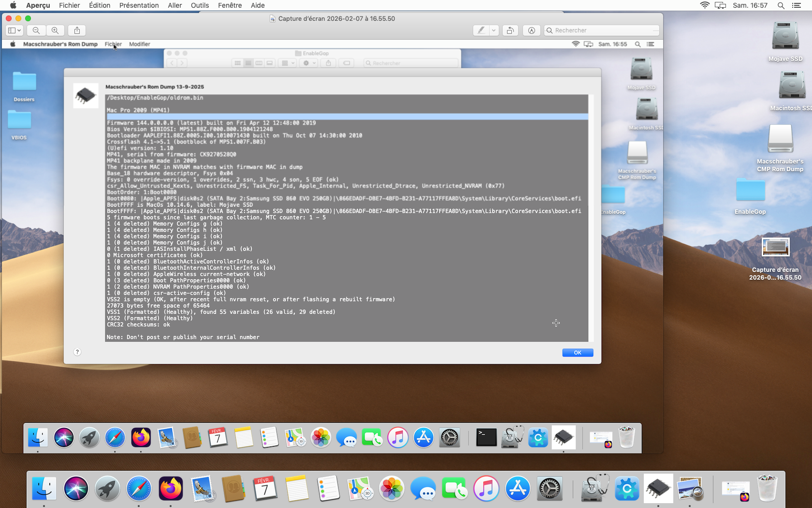
Task: Open System Preferences in the Dock below the window
Action: 550,488
